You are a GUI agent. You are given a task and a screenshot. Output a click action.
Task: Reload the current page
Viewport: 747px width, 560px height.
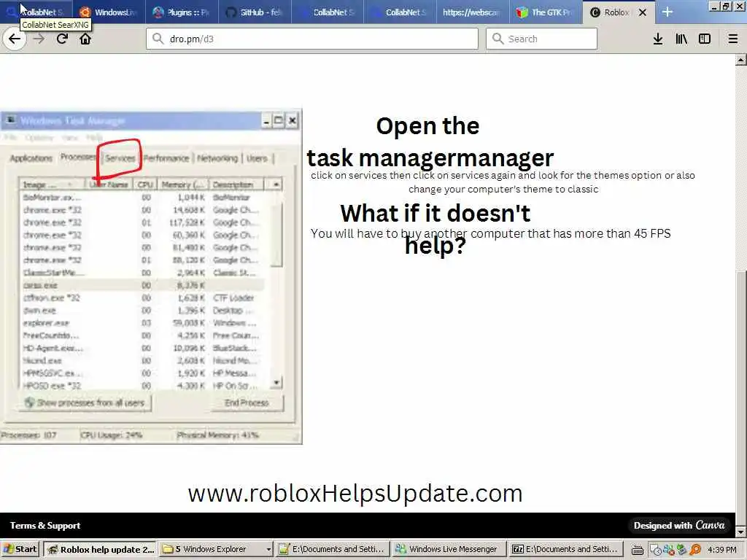(x=62, y=39)
